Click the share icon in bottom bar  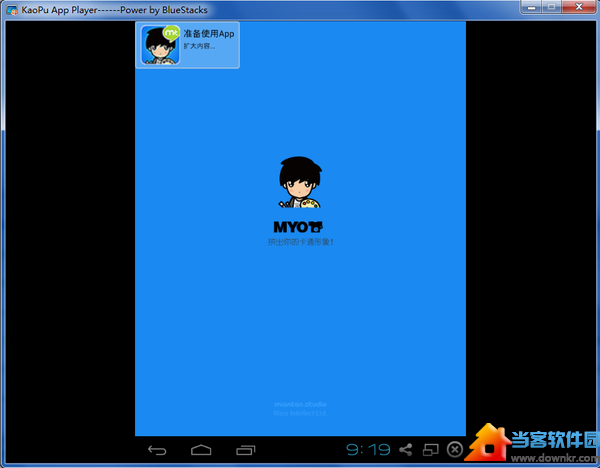(406, 450)
